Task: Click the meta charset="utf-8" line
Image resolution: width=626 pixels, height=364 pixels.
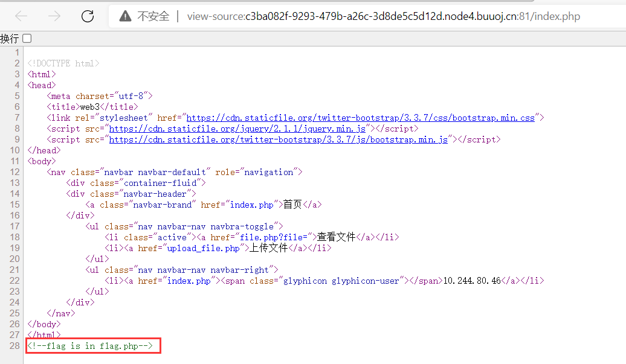Action: click(x=100, y=96)
